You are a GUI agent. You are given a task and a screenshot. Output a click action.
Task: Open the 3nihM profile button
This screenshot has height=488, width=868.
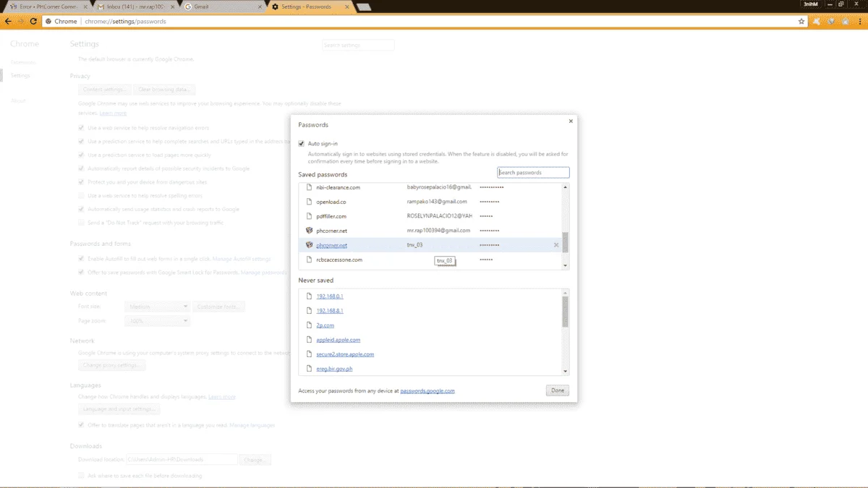810,4
